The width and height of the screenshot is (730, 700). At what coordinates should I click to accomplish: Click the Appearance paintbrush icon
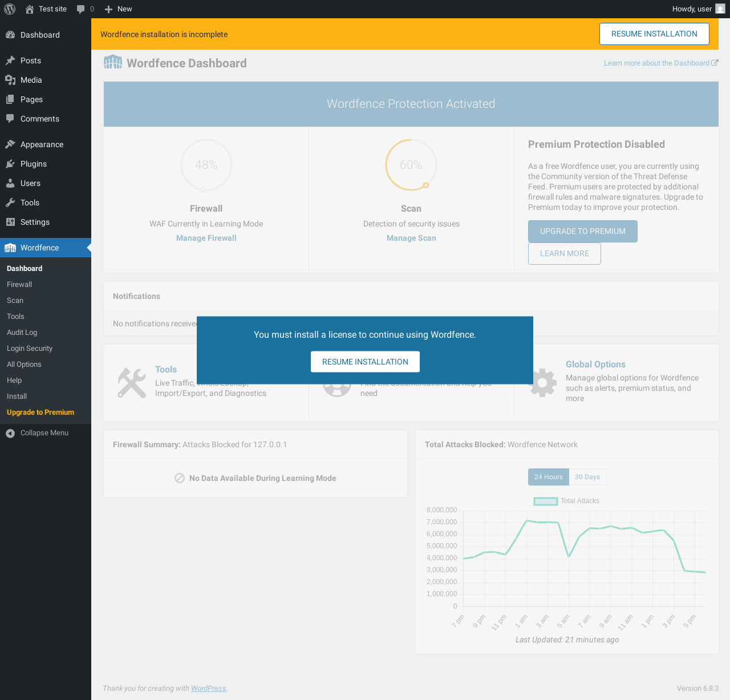tap(10, 144)
